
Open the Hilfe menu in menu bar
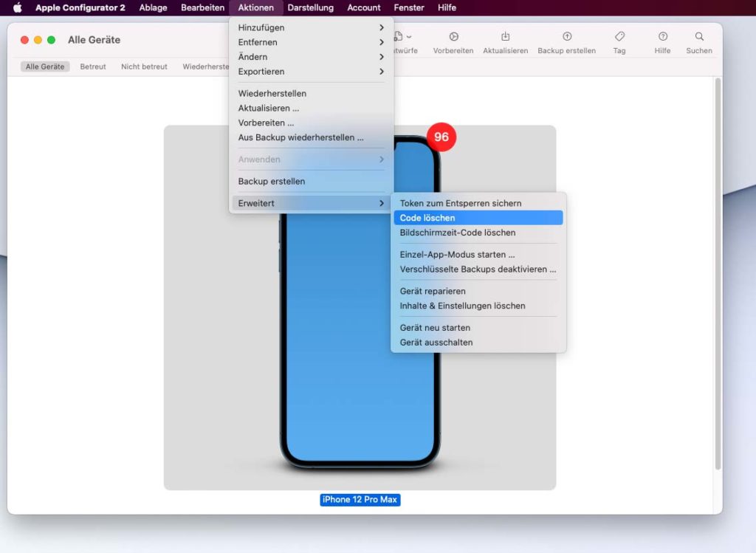447,7
